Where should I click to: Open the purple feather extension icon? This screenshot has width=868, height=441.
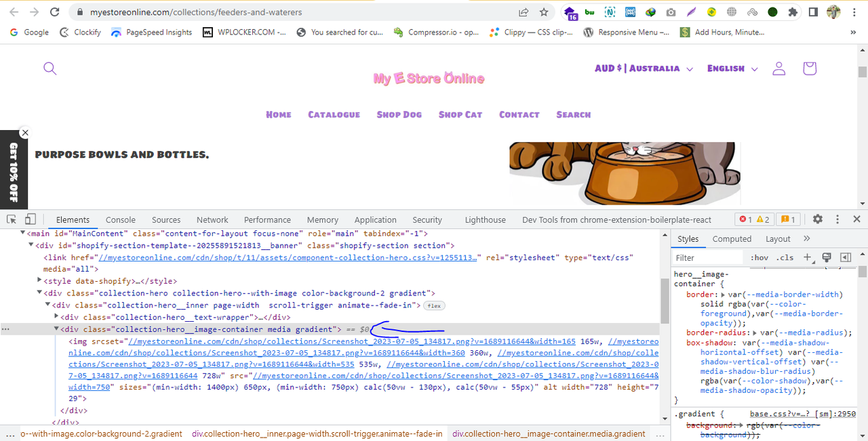click(x=691, y=12)
